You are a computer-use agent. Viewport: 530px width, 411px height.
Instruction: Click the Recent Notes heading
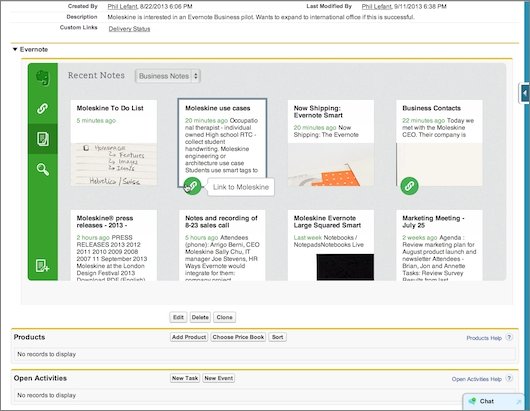pyautogui.click(x=96, y=75)
